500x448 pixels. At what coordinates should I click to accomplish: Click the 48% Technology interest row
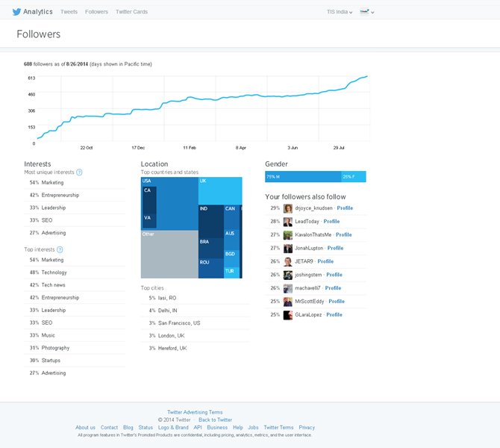75,273
